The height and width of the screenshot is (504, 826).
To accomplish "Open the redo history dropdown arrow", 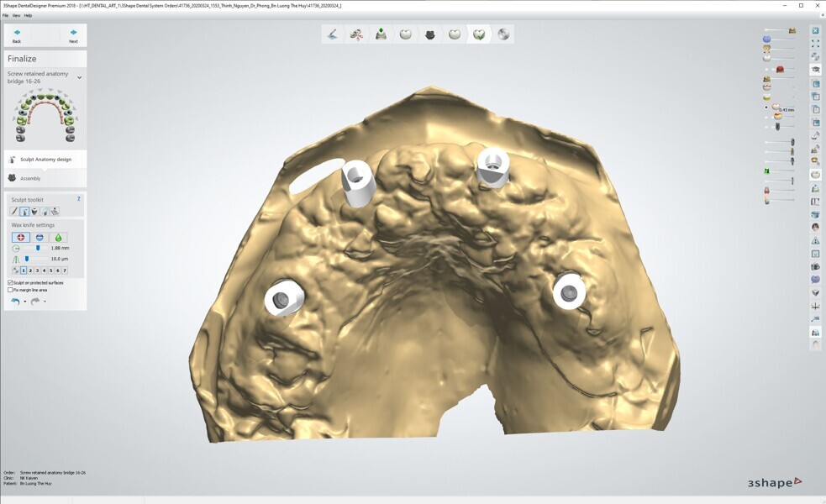I will click(45, 302).
